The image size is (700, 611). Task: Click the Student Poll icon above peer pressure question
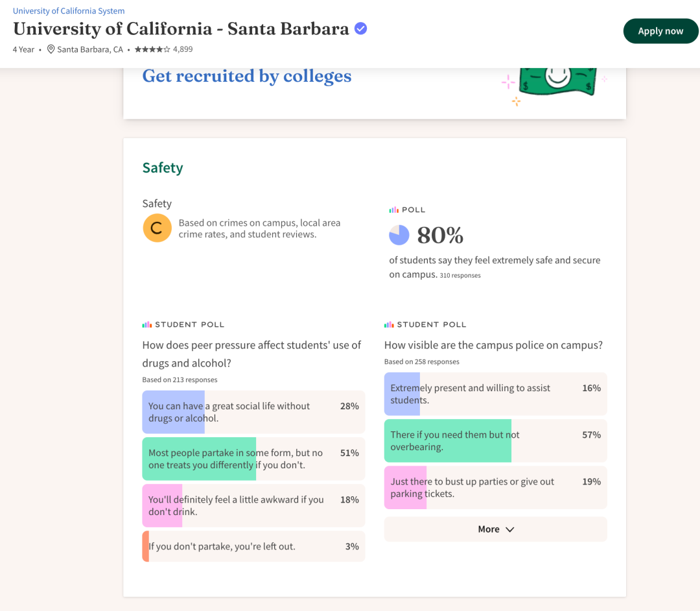click(x=147, y=325)
